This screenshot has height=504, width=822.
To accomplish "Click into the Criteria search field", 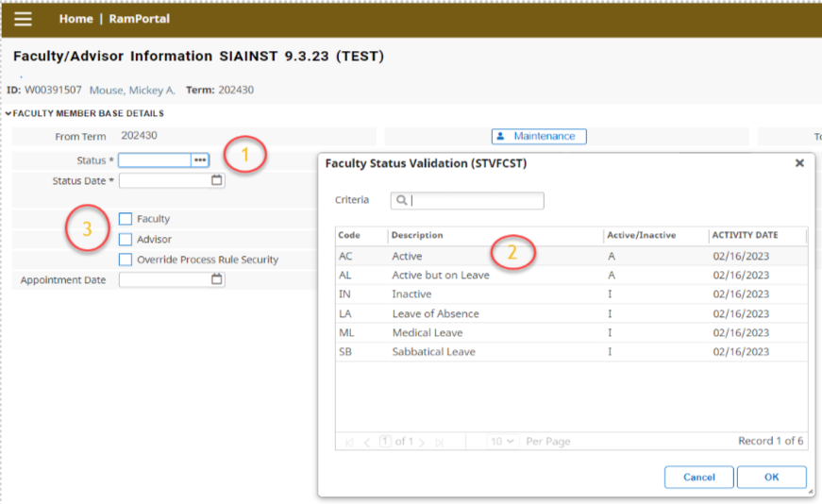I will [x=467, y=200].
